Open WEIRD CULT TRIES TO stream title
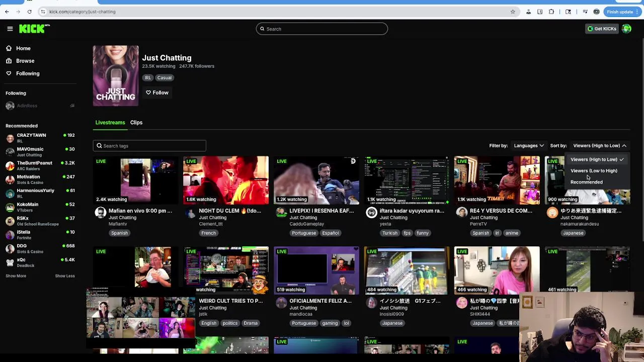Viewport: 644px width, 362px height. 231,301
